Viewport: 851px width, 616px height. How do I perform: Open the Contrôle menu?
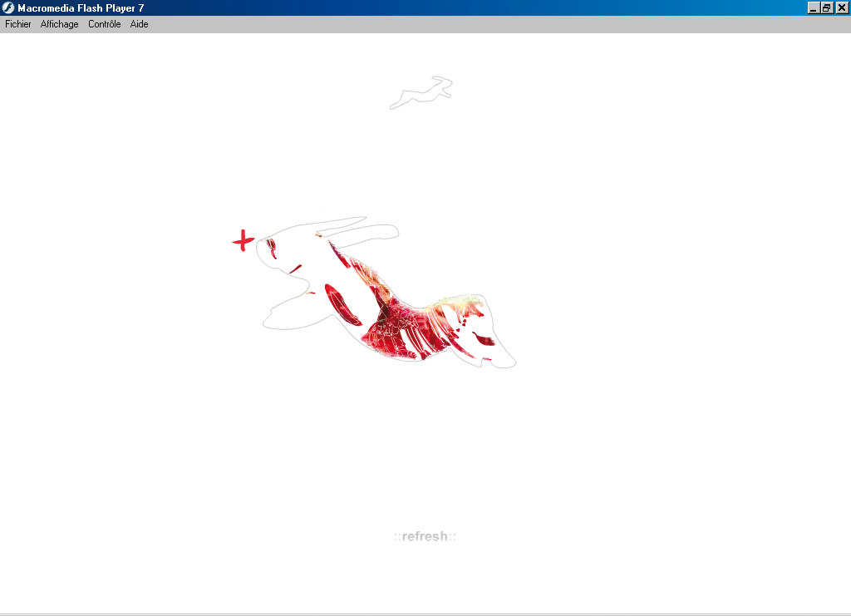tap(104, 24)
